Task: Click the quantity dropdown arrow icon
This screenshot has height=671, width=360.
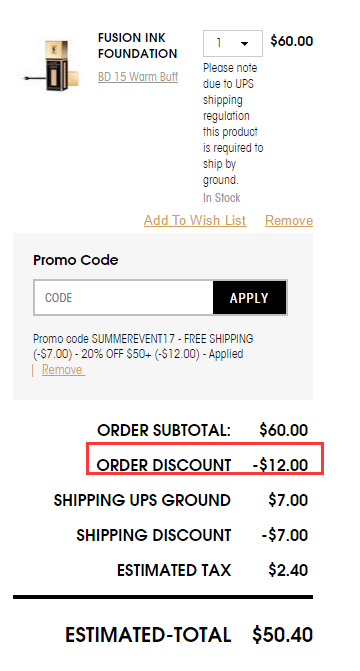Action: coord(245,44)
